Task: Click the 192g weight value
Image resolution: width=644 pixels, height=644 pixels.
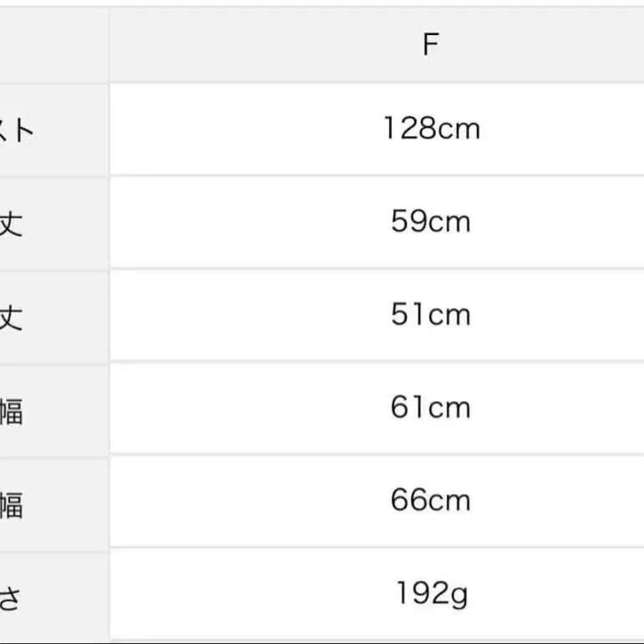Action: coord(431,593)
